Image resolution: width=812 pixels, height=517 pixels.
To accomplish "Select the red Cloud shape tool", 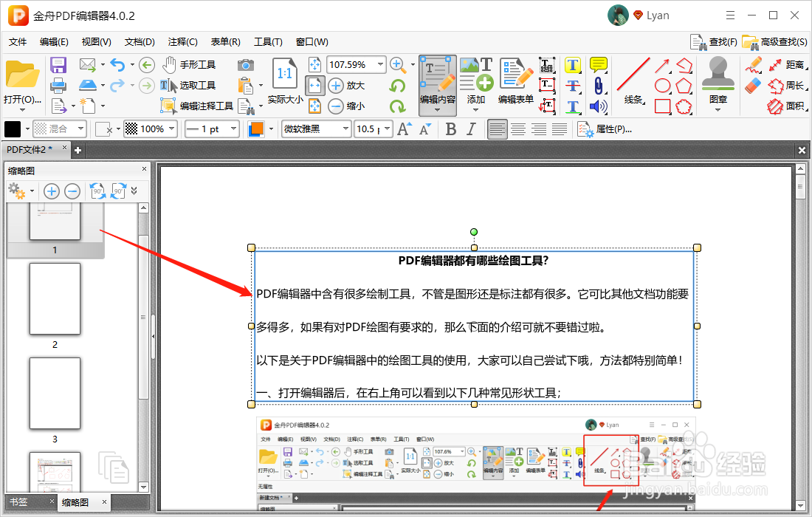I will [x=684, y=106].
